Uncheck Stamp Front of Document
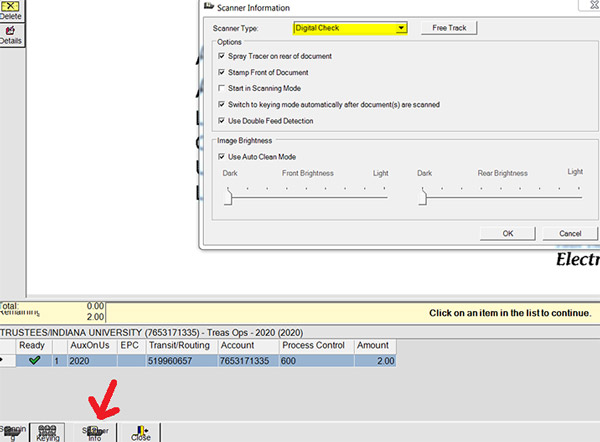The image size is (600, 442). tap(220, 72)
